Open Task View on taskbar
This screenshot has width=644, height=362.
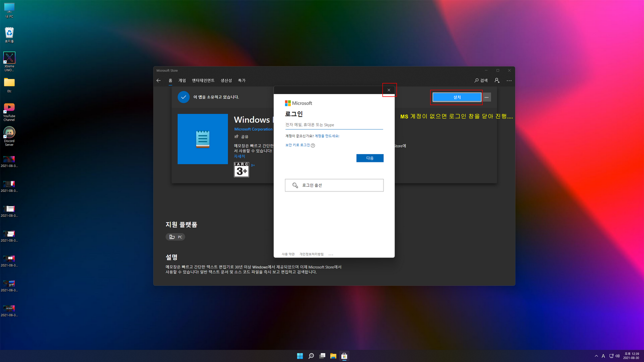pyautogui.click(x=322, y=356)
